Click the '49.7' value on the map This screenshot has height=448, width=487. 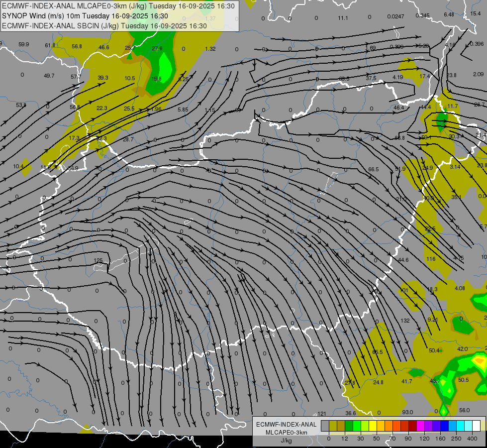click(x=49, y=76)
